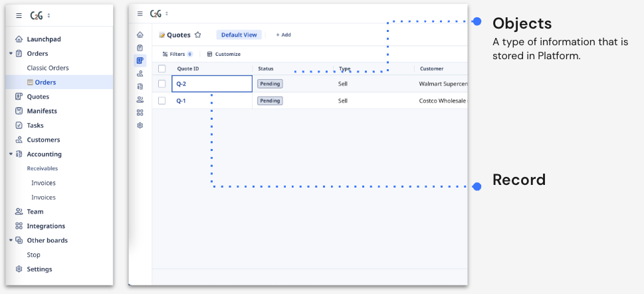Check the checkbox for row Q-1
Screen dimensions: 644x294
pyautogui.click(x=161, y=100)
